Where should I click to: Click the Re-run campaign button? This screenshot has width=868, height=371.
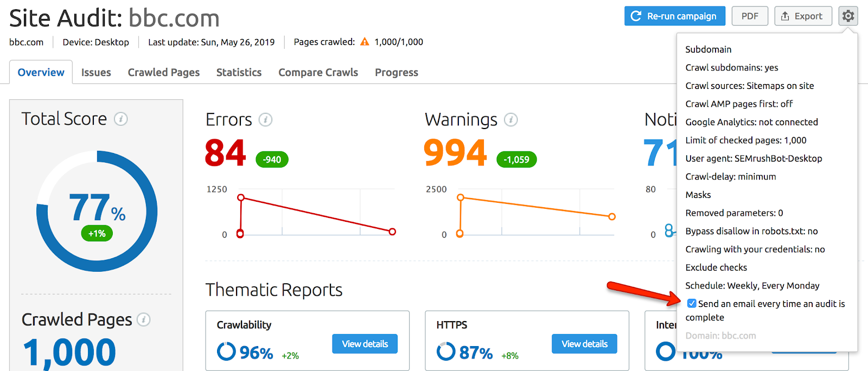coord(674,16)
